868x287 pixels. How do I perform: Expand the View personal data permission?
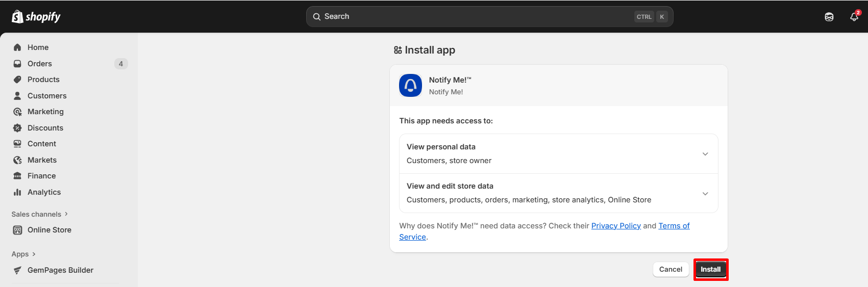(705, 154)
